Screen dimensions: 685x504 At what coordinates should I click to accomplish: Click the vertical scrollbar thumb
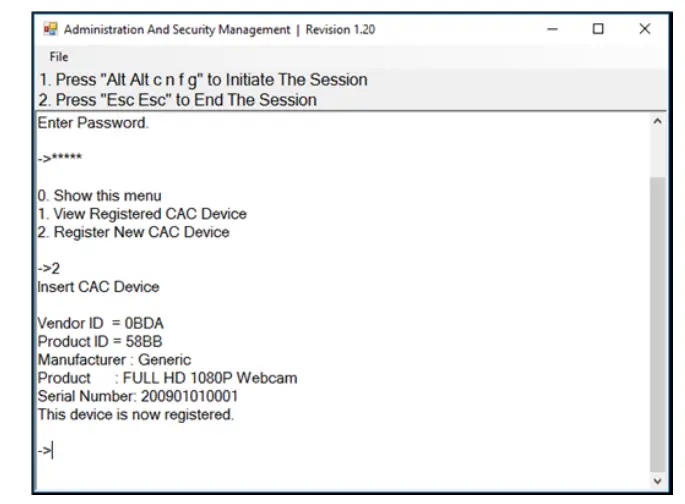[x=657, y=320]
